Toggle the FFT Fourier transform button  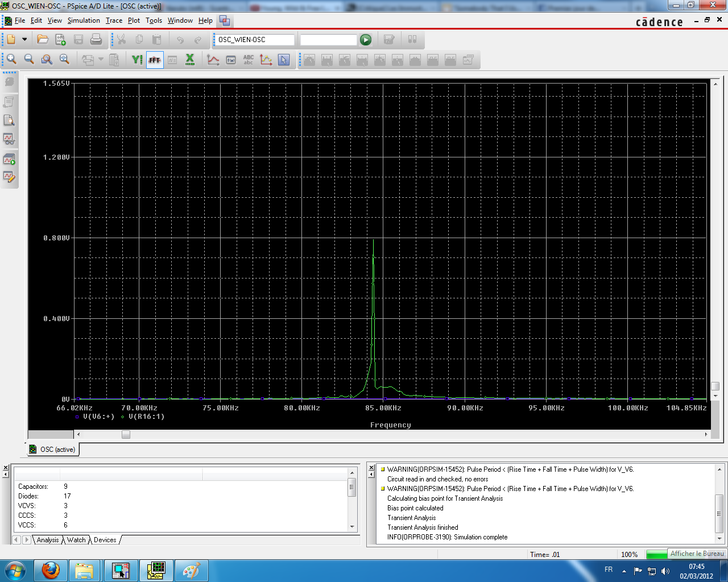tap(155, 59)
